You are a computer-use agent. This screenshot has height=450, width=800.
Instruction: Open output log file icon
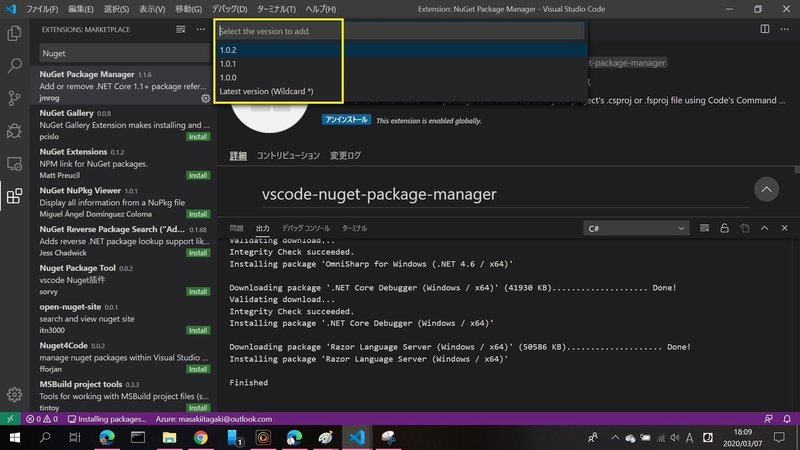[x=744, y=228]
